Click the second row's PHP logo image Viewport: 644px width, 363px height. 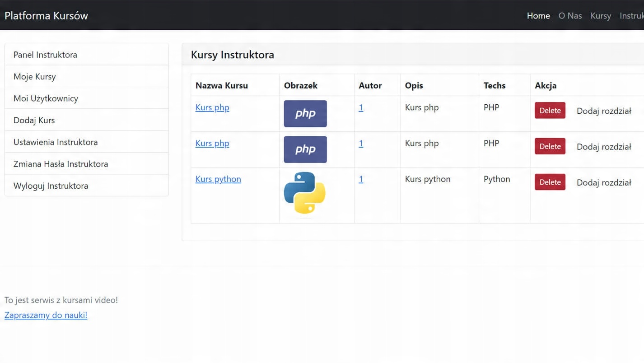(305, 149)
